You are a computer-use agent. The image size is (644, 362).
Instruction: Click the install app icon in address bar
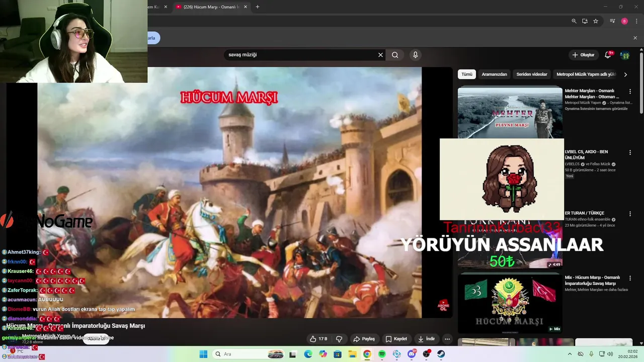click(x=585, y=21)
